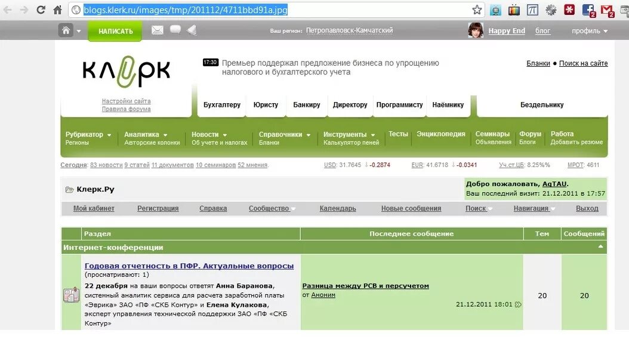
Task: Click the site info globe icon in address bar
Action: pos(76,10)
